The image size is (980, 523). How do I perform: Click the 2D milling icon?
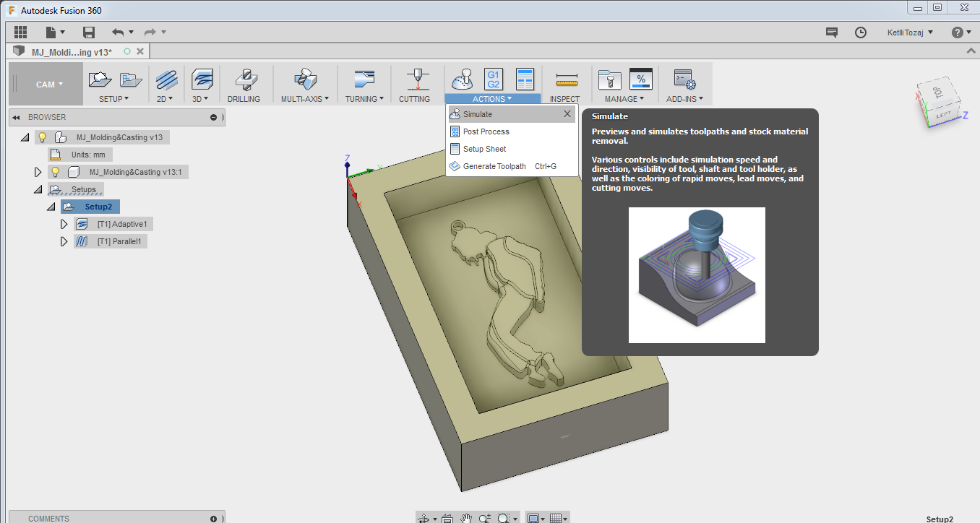167,79
